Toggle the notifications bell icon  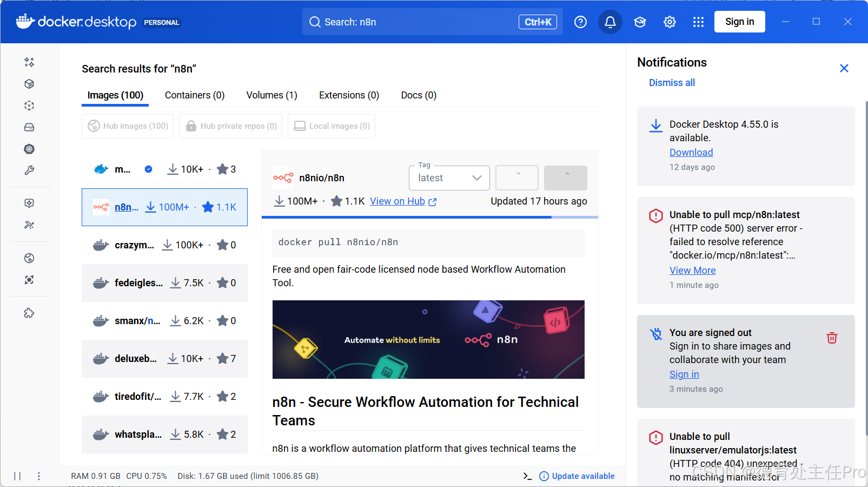(x=610, y=22)
